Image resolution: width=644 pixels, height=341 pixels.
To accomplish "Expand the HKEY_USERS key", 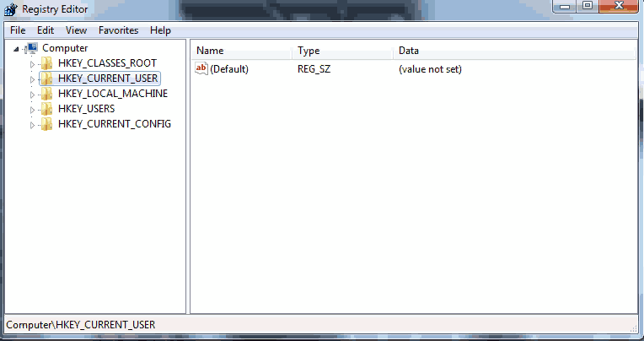I will (32, 110).
